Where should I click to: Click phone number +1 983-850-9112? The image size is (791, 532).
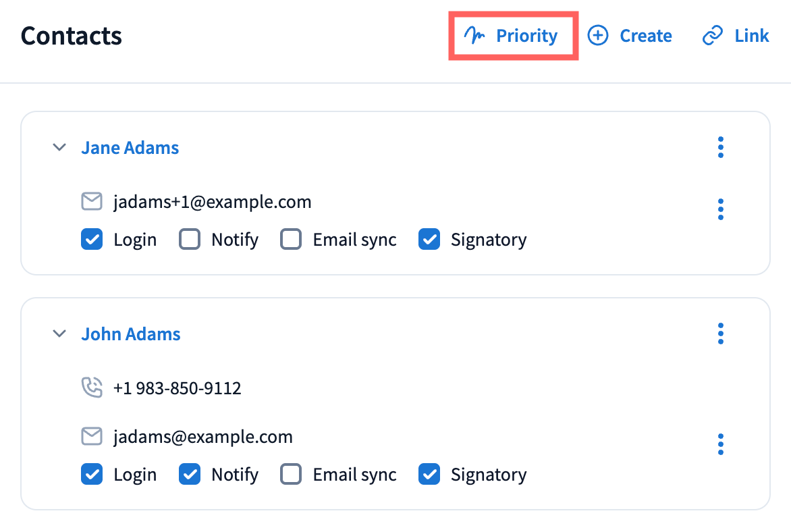click(x=178, y=388)
